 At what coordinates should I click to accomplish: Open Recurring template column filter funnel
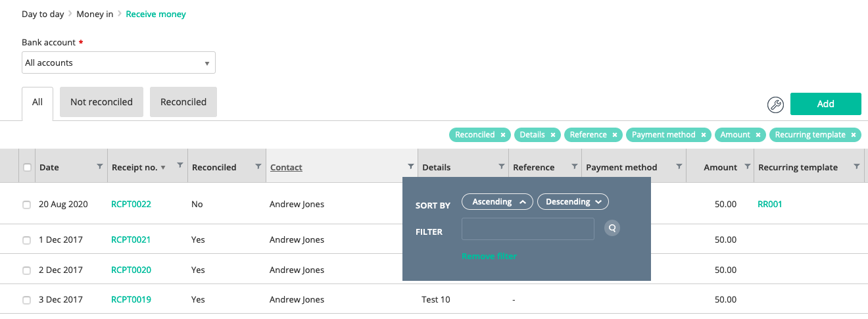(856, 166)
